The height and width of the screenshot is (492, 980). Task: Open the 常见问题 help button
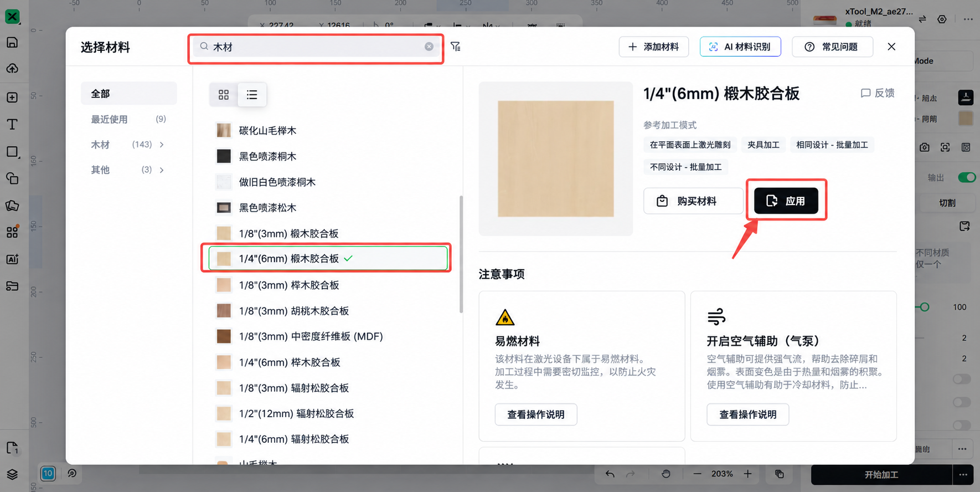click(832, 47)
